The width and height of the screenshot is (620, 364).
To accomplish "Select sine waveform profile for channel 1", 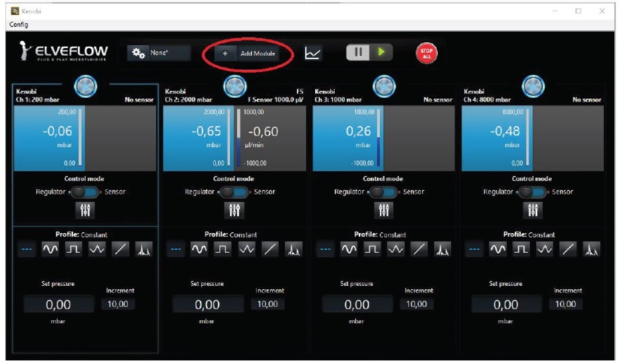I will pos(50,249).
